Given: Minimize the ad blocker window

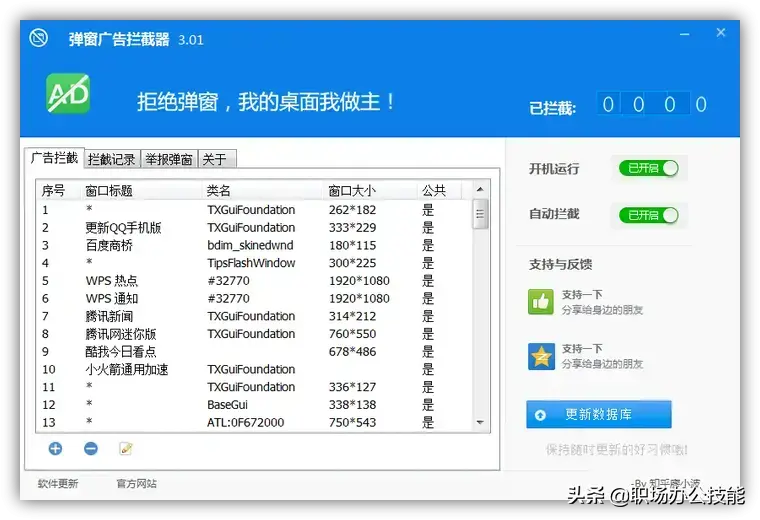Looking at the screenshot, I should [x=684, y=34].
